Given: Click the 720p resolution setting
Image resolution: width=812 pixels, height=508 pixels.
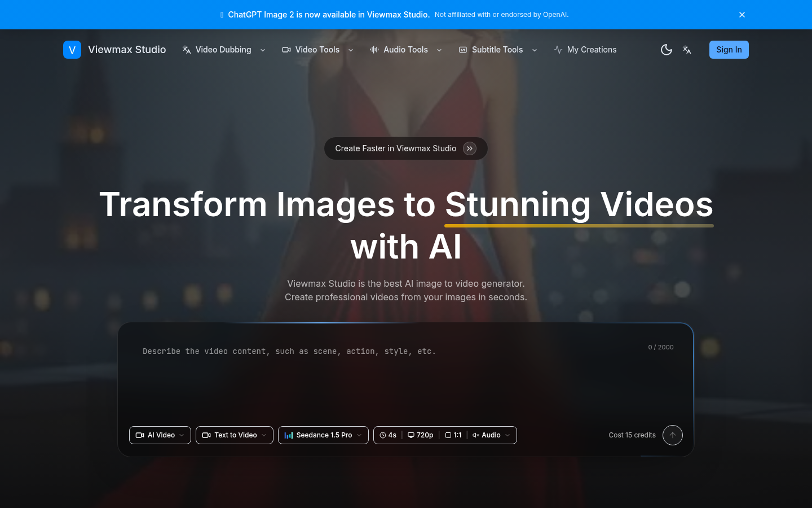Looking at the screenshot, I should click(x=421, y=435).
